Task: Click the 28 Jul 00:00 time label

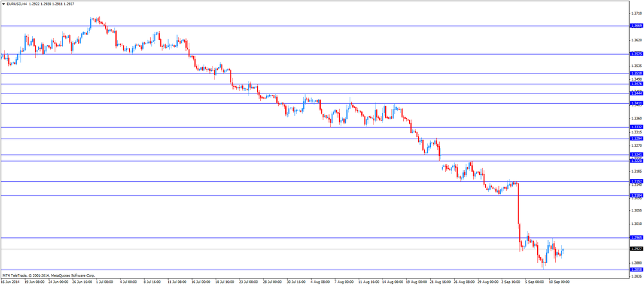Action: click(x=272, y=282)
